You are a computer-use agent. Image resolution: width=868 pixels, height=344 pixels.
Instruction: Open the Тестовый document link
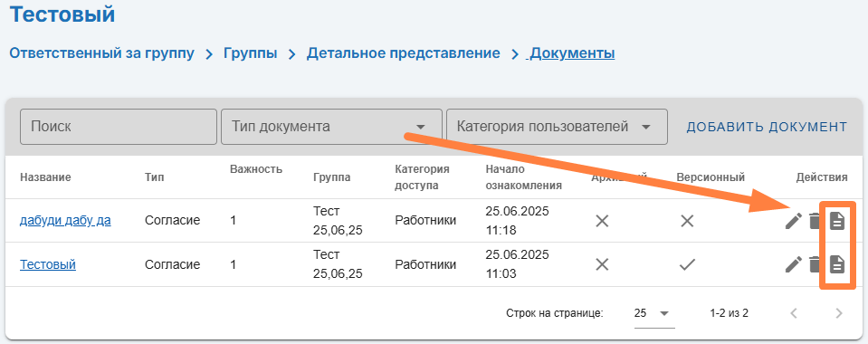tap(48, 264)
